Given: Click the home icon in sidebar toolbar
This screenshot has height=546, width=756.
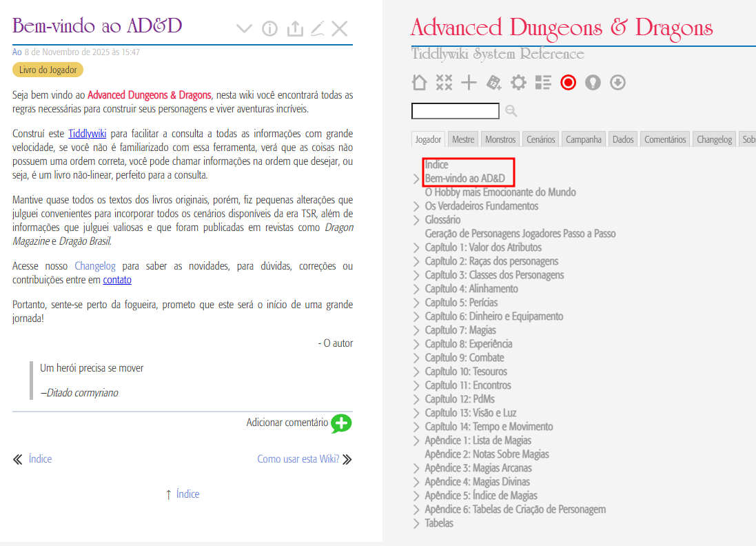Looking at the screenshot, I should (419, 83).
